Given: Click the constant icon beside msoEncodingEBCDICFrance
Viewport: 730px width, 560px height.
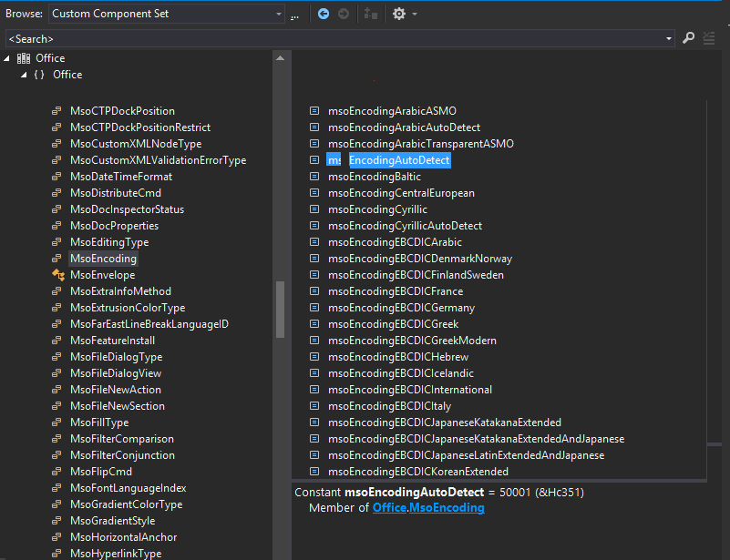Looking at the screenshot, I should [314, 291].
